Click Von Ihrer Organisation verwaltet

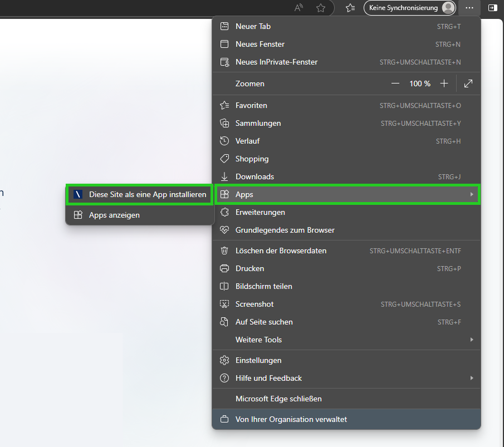346,419
